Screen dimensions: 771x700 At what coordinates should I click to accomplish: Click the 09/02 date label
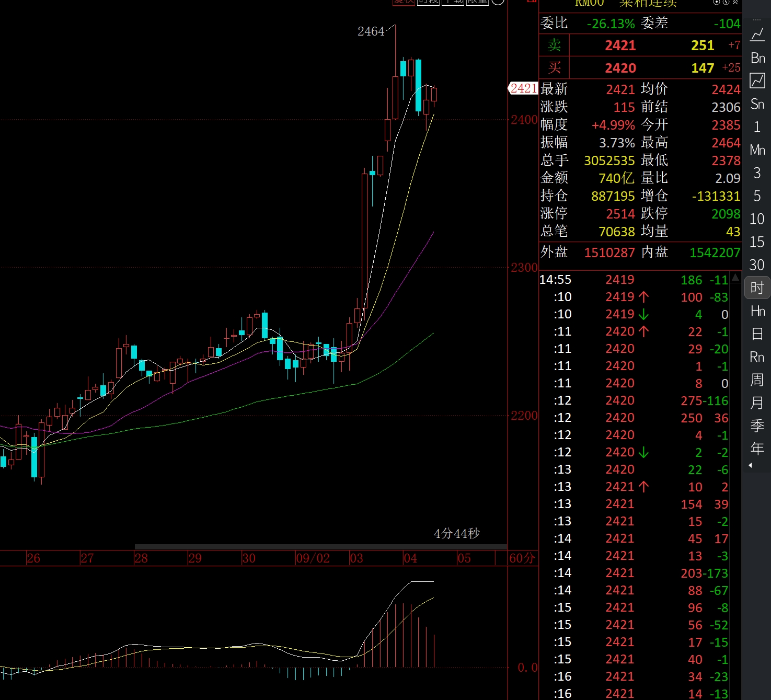point(313,558)
